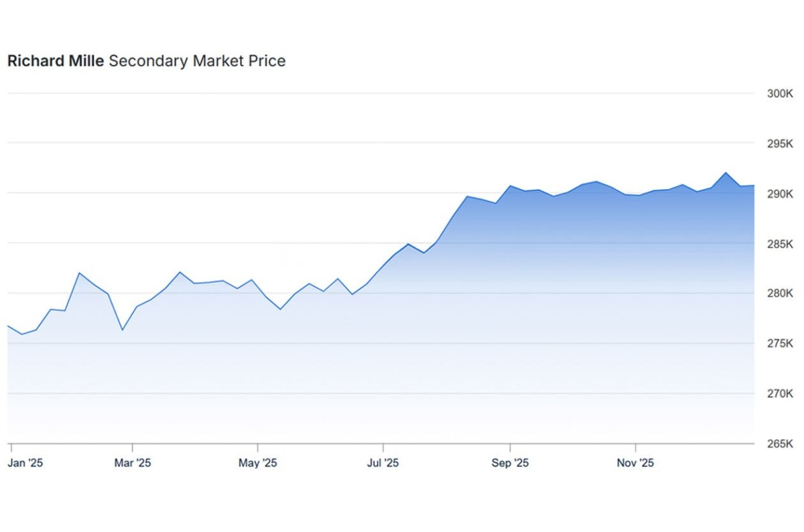Screen dimensions: 804x532
Task: Select the Nov '25 x-axis label
Action: [x=635, y=463]
